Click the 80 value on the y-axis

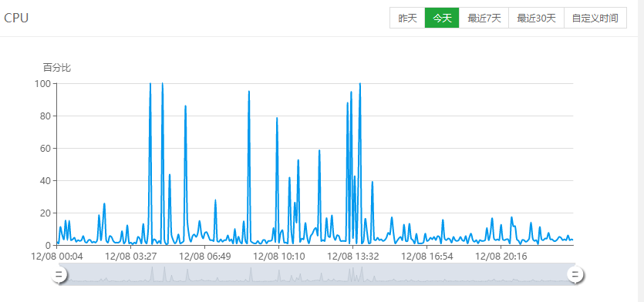(46, 116)
